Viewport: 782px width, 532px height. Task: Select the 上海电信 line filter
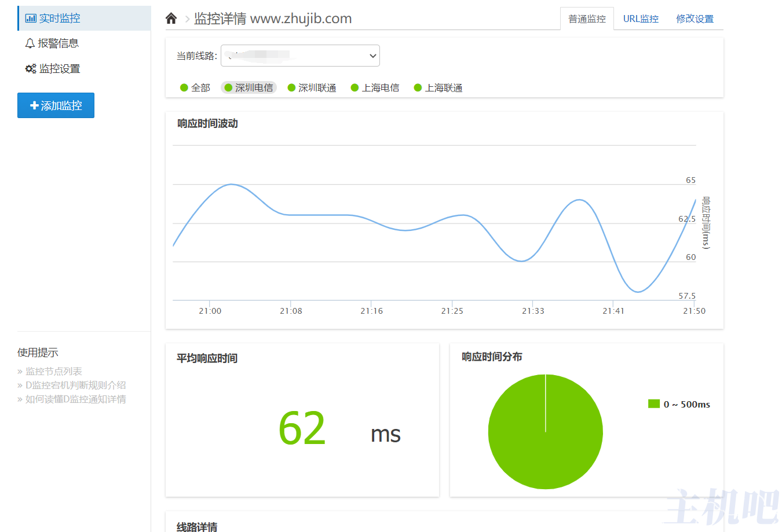(x=375, y=88)
